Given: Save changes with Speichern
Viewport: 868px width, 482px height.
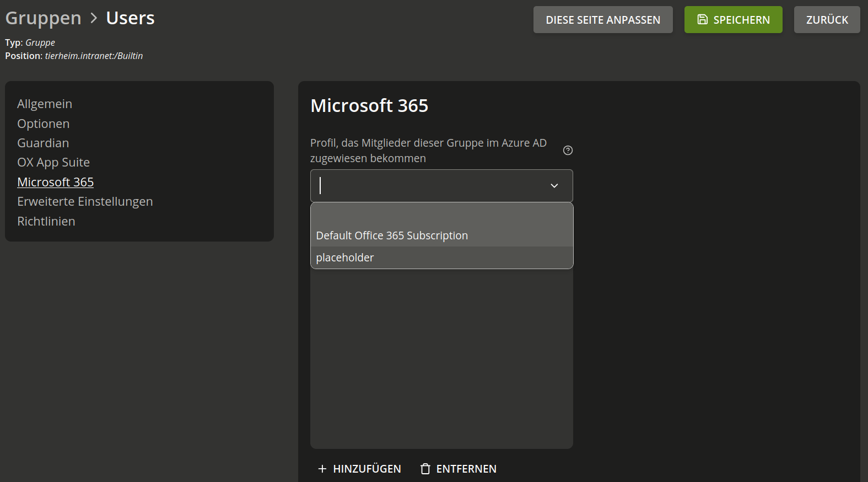Looking at the screenshot, I should click(x=734, y=20).
